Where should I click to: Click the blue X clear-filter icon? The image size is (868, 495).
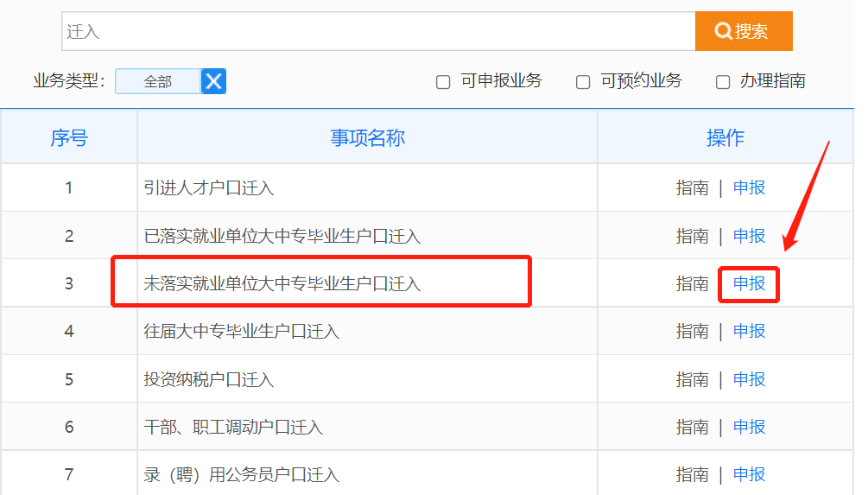point(213,81)
